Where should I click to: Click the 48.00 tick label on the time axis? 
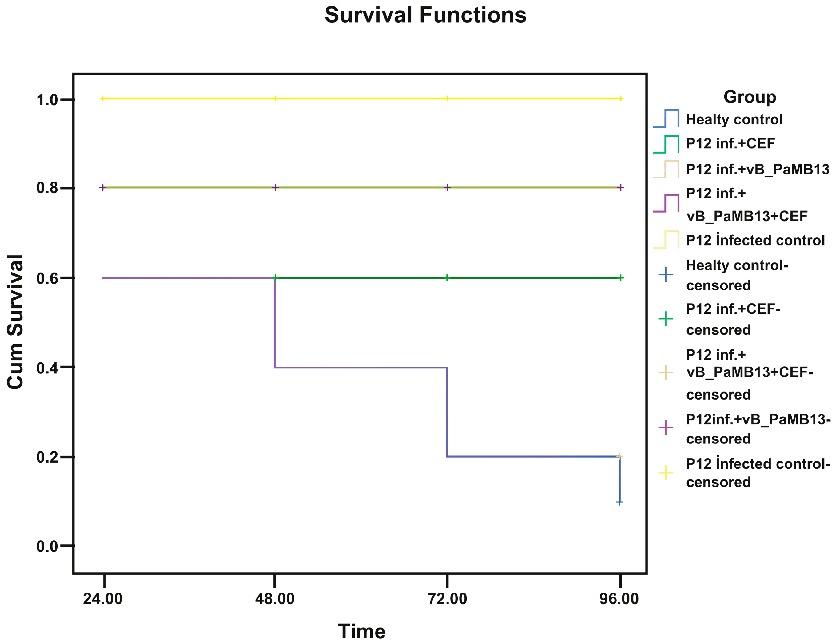[275, 599]
